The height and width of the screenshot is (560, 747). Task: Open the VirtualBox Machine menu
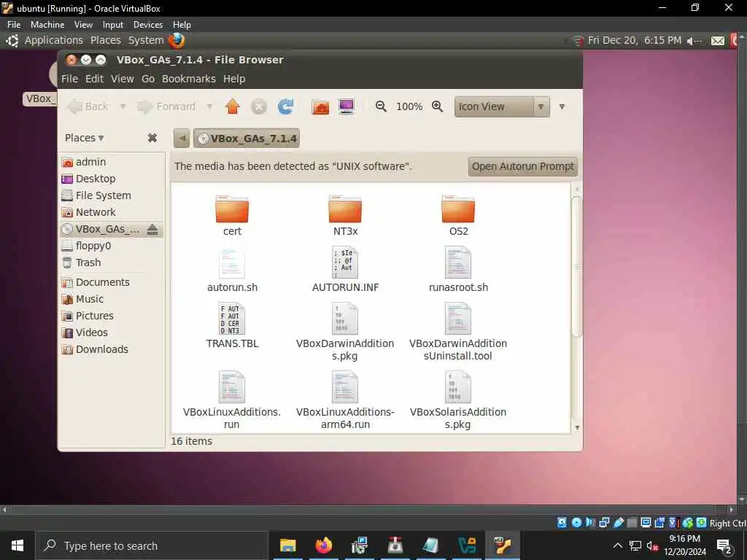(47, 25)
